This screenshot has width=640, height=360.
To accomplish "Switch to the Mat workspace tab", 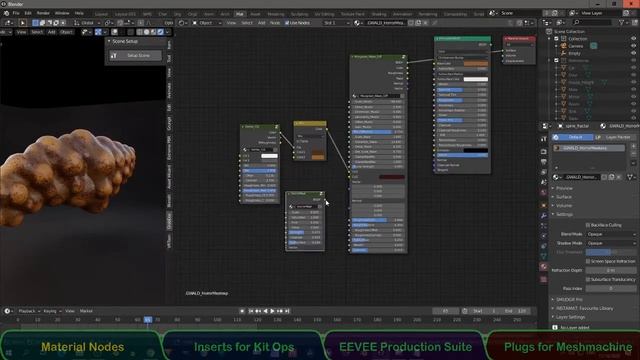I will [x=240, y=14].
